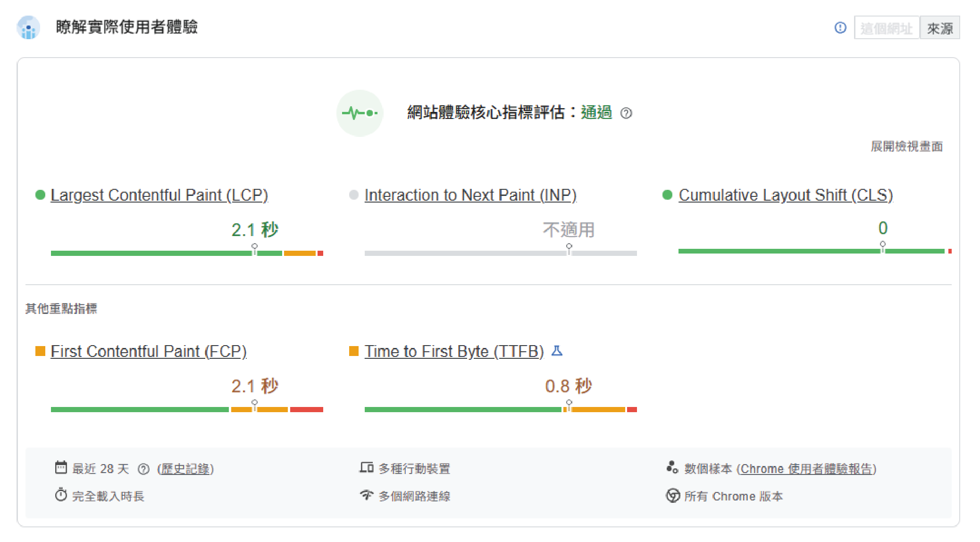Expand the view via 展開檢視畫面
The width and height of the screenshot is (980, 542).
pos(906,146)
